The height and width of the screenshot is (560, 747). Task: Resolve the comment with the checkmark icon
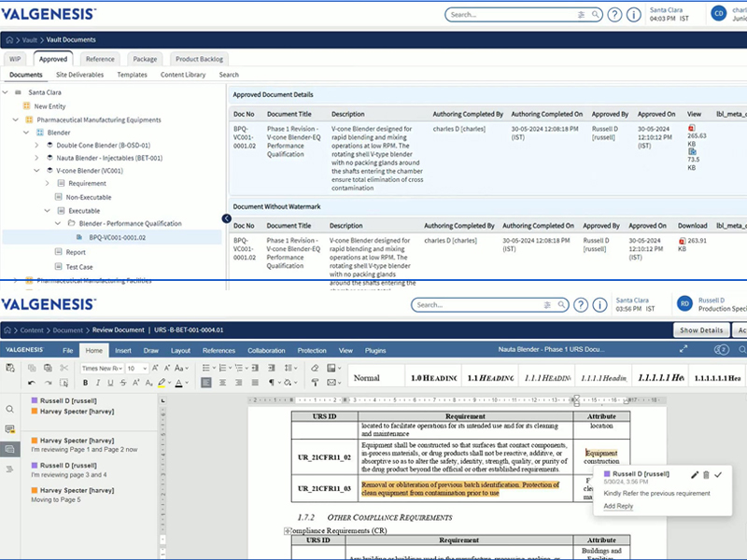coord(718,476)
